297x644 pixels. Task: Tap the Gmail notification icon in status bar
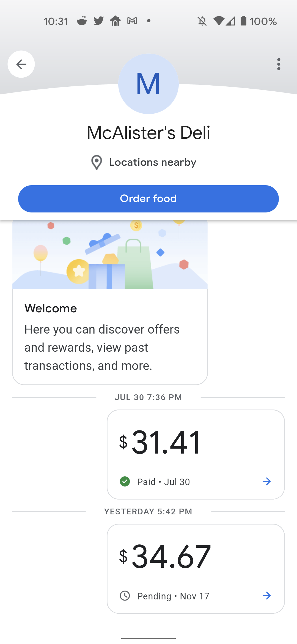click(132, 21)
